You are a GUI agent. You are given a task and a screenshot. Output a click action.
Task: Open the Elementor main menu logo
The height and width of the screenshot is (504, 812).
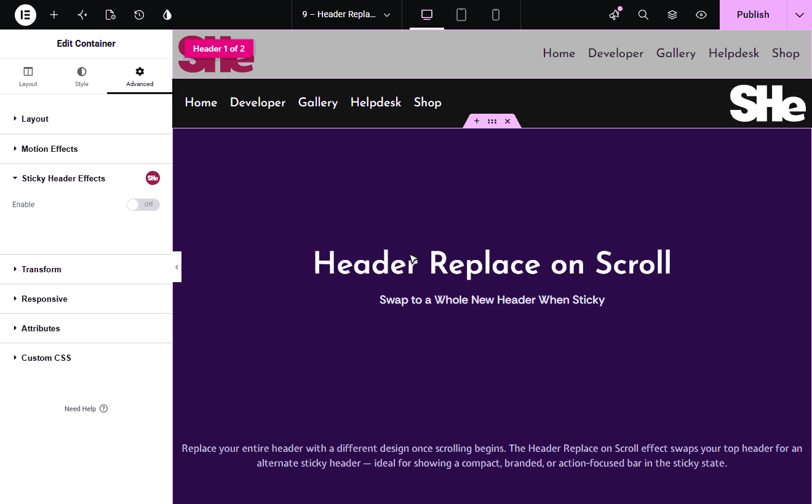pyautogui.click(x=25, y=15)
